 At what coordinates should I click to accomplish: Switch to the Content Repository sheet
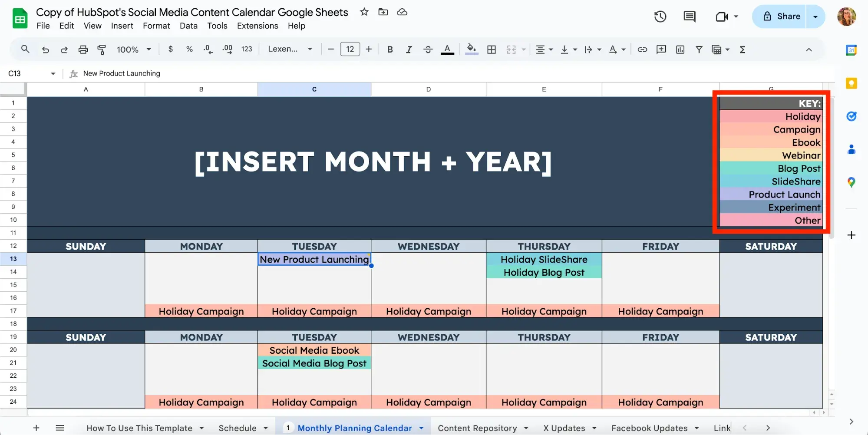pos(478,428)
